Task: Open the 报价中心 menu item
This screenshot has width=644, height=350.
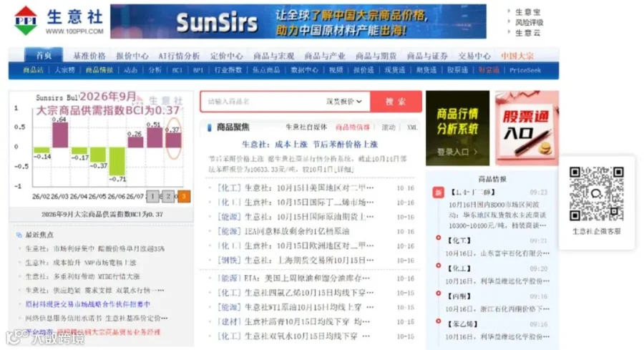Action: [132, 56]
